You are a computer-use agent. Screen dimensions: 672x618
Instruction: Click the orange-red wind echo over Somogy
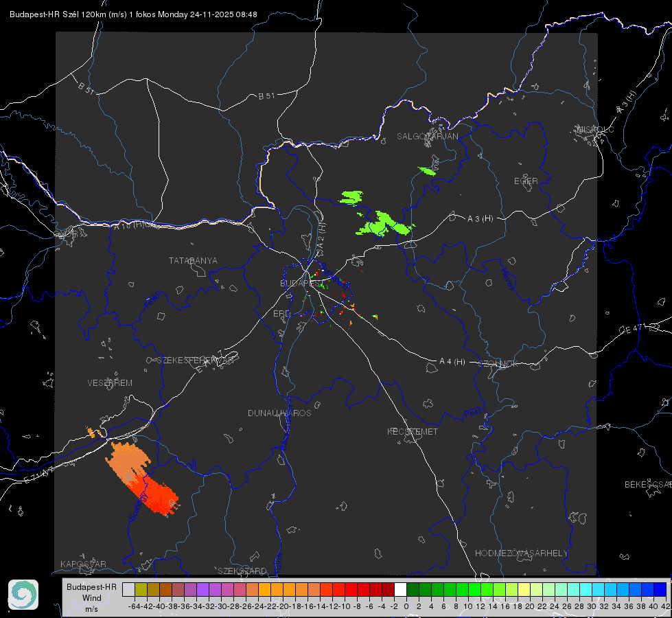(143, 478)
